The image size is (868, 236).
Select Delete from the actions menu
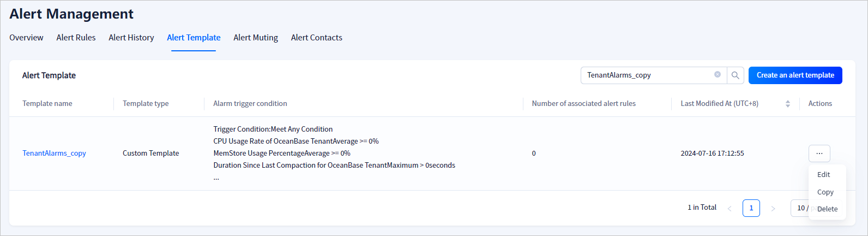[827, 209]
